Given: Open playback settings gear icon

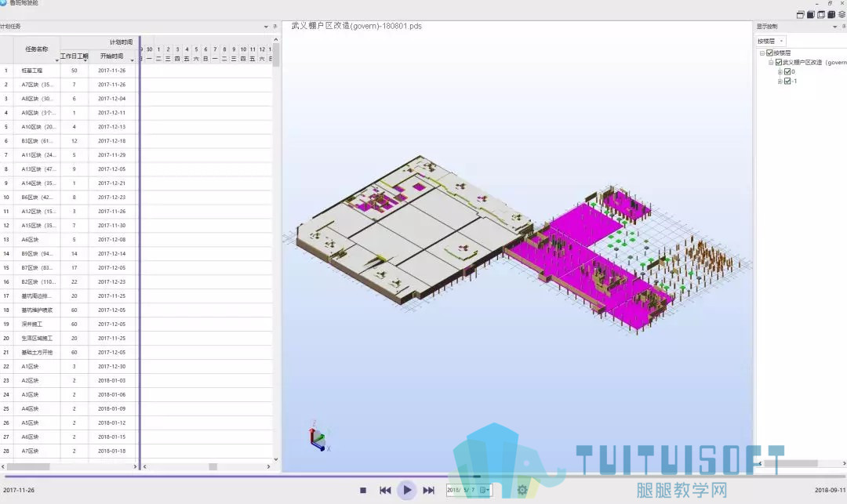Looking at the screenshot, I should (x=522, y=490).
